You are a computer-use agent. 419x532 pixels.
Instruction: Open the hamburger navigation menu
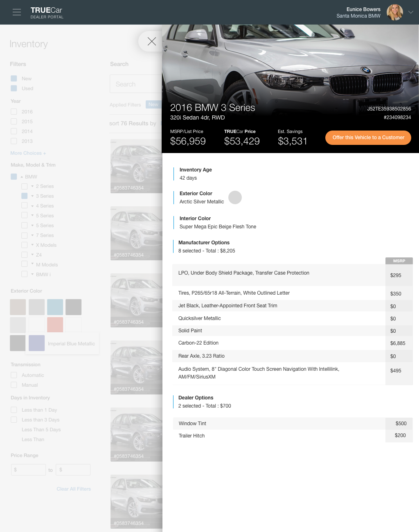[x=17, y=12]
